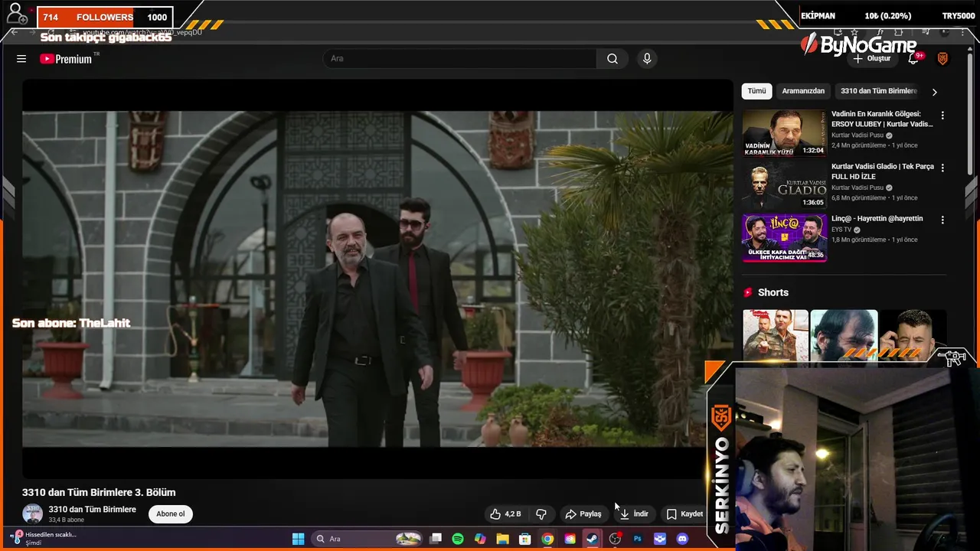The width and height of the screenshot is (980, 551).
Task: Open more options for Kurtlar Vadisi Gladio
Action: click(942, 168)
